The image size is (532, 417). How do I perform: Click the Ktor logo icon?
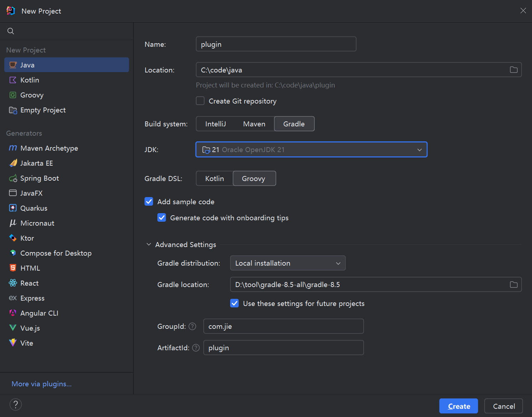tap(13, 238)
